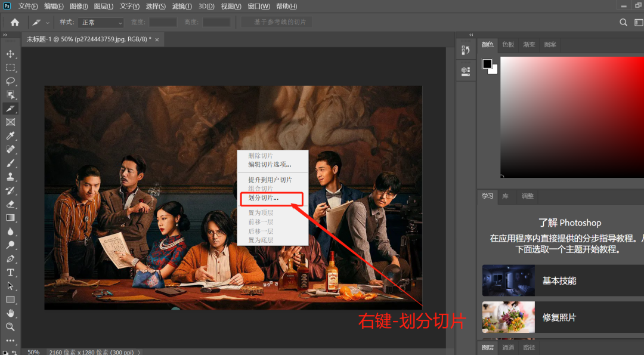Expand the slice tool preset picker arrow
This screenshot has width=644, height=355.
click(x=48, y=23)
